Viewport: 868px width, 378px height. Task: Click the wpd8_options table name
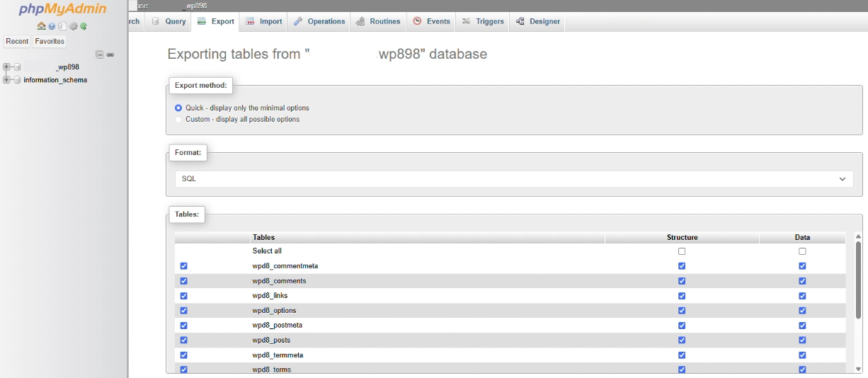coord(274,311)
